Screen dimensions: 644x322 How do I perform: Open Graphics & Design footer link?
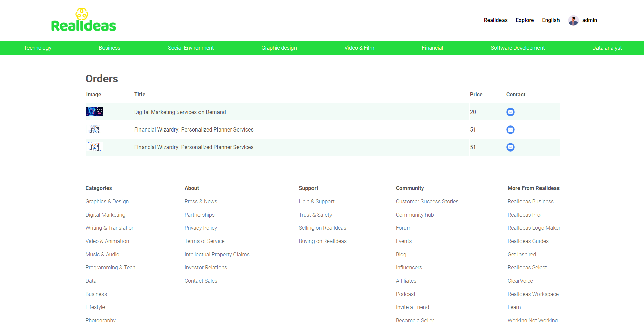click(107, 202)
